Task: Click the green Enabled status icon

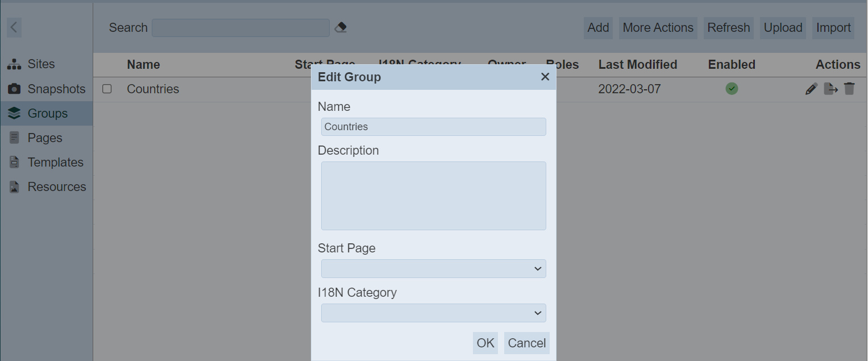Action: (732, 89)
